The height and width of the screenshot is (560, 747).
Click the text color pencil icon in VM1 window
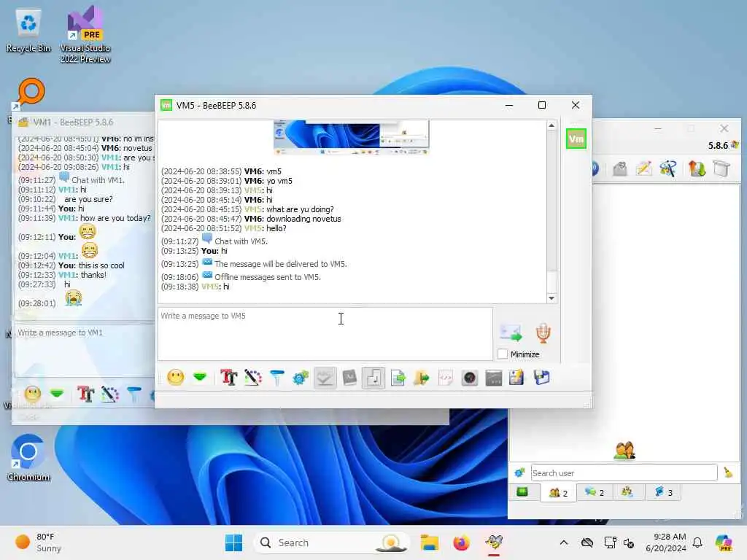[x=110, y=394]
